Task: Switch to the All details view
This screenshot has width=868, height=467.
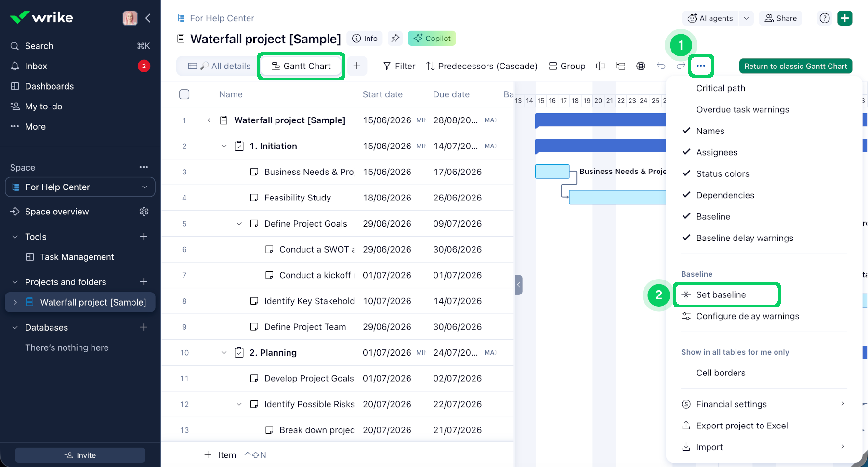Action: tap(219, 66)
